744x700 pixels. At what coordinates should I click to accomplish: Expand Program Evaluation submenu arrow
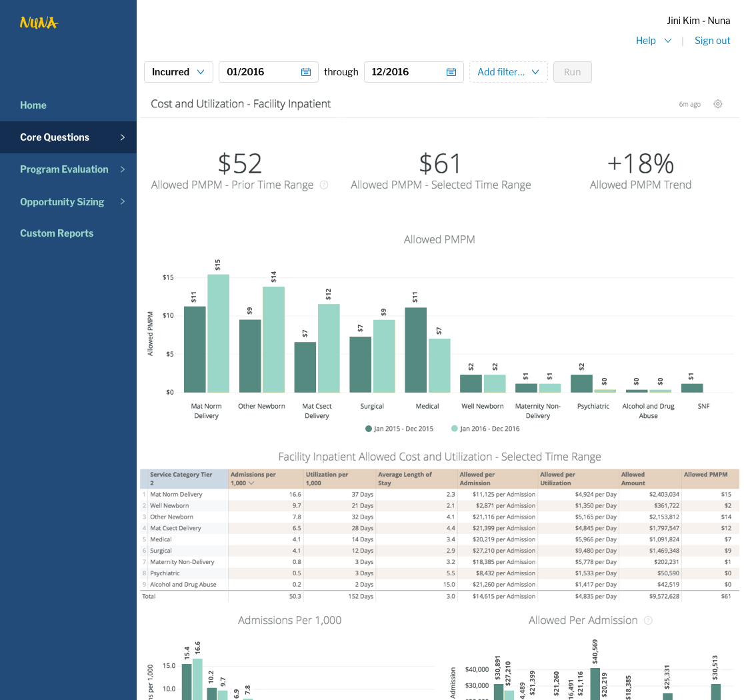pyautogui.click(x=123, y=169)
